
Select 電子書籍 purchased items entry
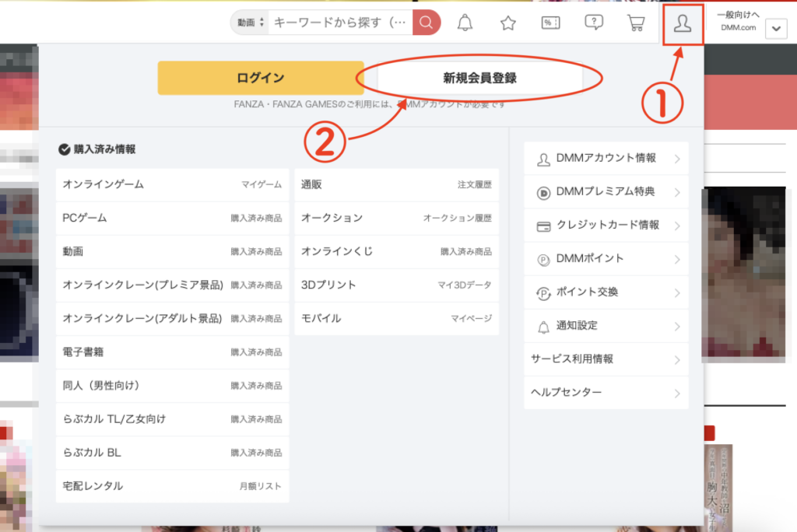tap(172, 352)
